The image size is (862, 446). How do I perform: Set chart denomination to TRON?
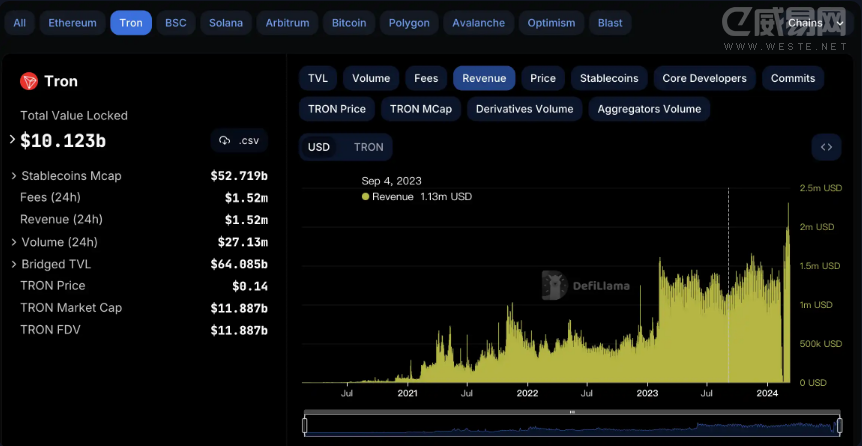[368, 147]
